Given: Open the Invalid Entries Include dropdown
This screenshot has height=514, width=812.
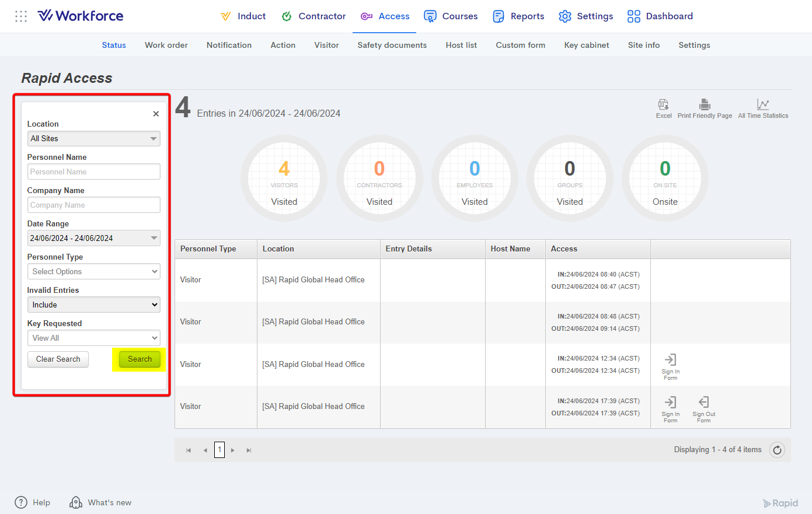Looking at the screenshot, I should [94, 305].
